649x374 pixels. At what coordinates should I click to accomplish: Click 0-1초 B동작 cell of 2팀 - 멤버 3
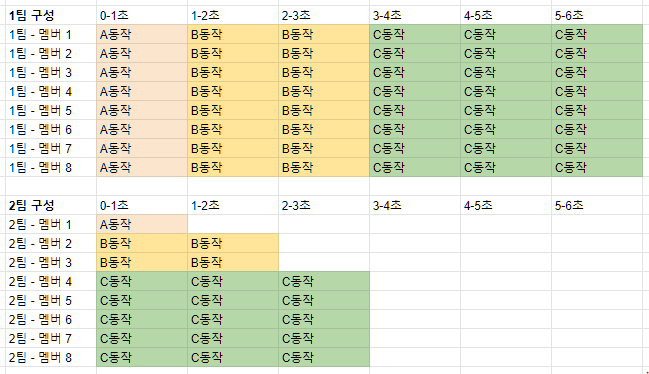pyautogui.click(x=142, y=262)
